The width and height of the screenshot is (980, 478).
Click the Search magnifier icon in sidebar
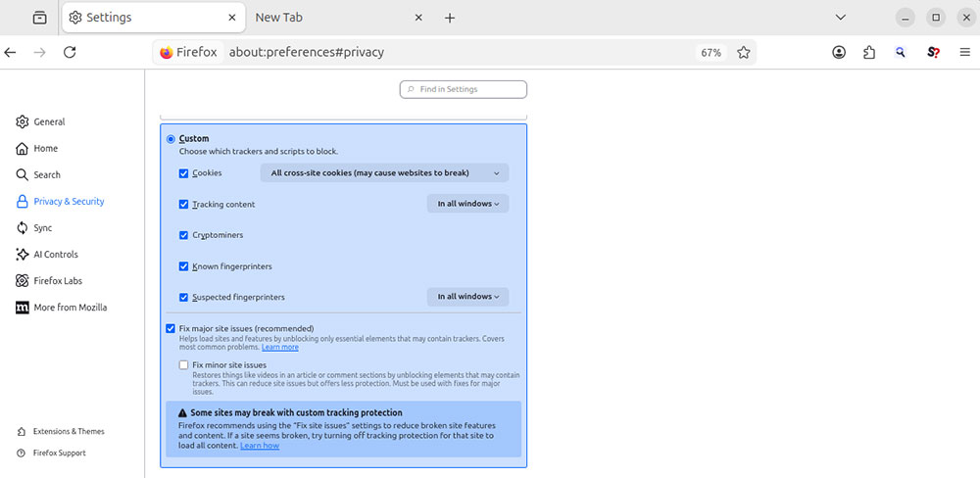[23, 175]
